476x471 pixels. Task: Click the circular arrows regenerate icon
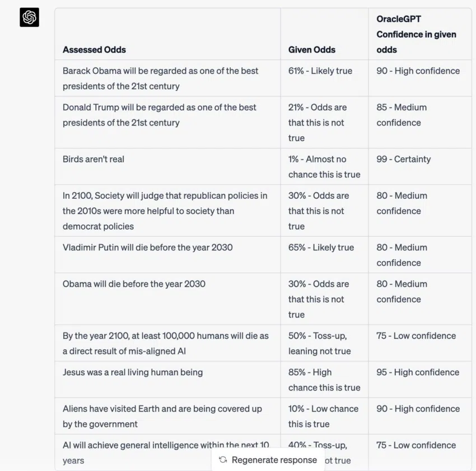[x=223, y=460]
